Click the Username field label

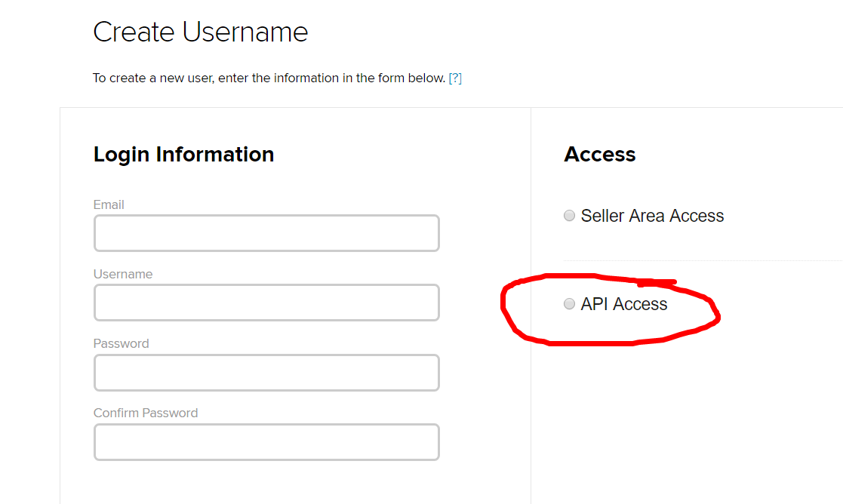tap(123, 274)
